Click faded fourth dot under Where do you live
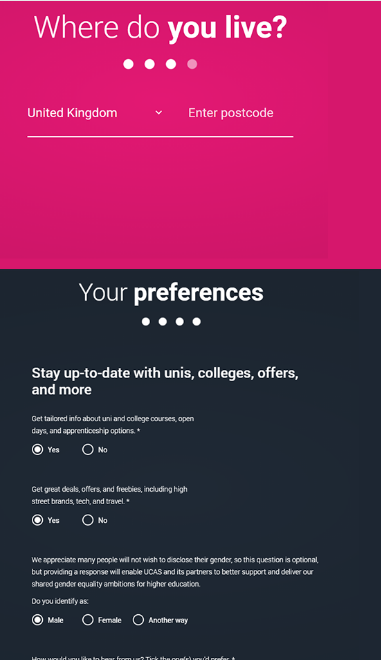 [x=192, y=64]
